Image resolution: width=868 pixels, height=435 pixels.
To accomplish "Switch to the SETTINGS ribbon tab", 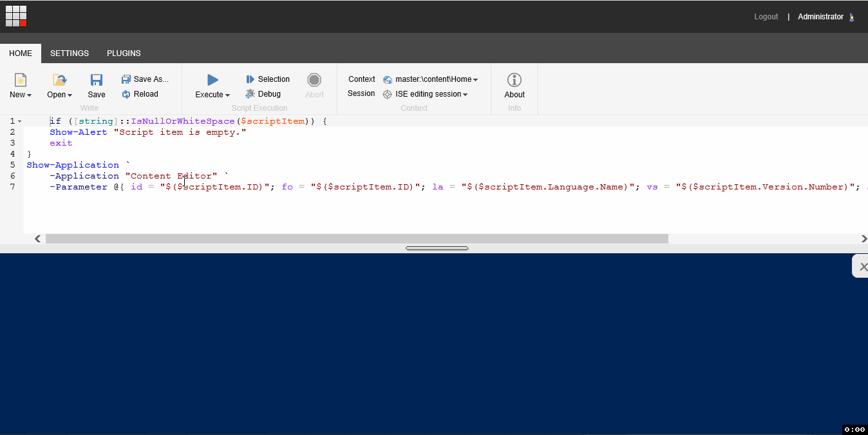I will [x=70, y=53].
